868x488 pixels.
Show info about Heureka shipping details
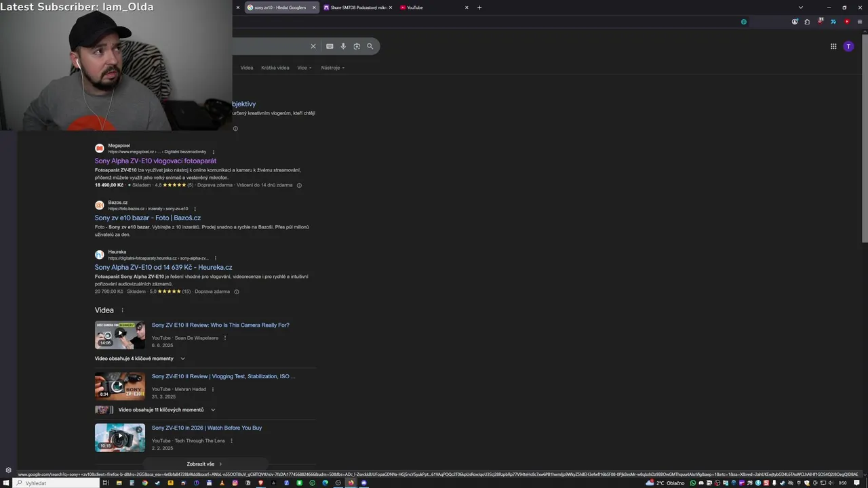(237, 291)
